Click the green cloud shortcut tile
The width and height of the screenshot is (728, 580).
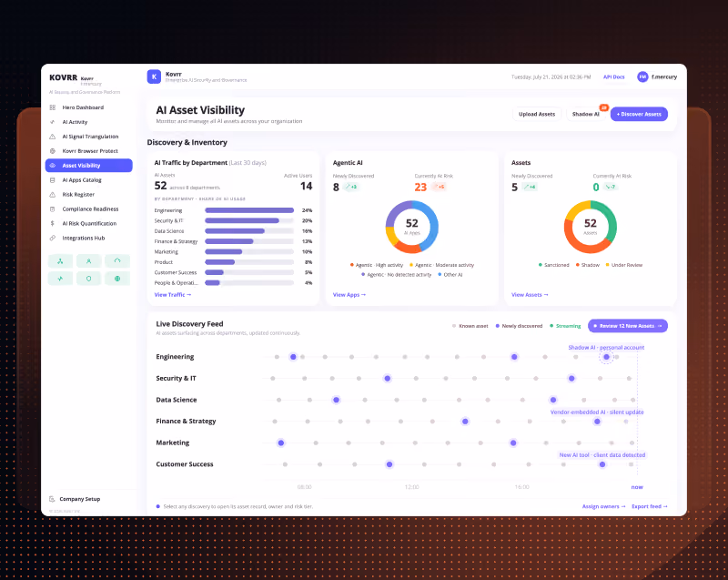coord(117,261)
